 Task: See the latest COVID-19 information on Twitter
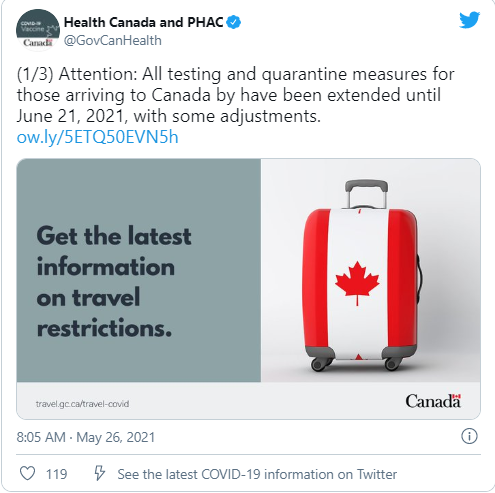[257, 474]
